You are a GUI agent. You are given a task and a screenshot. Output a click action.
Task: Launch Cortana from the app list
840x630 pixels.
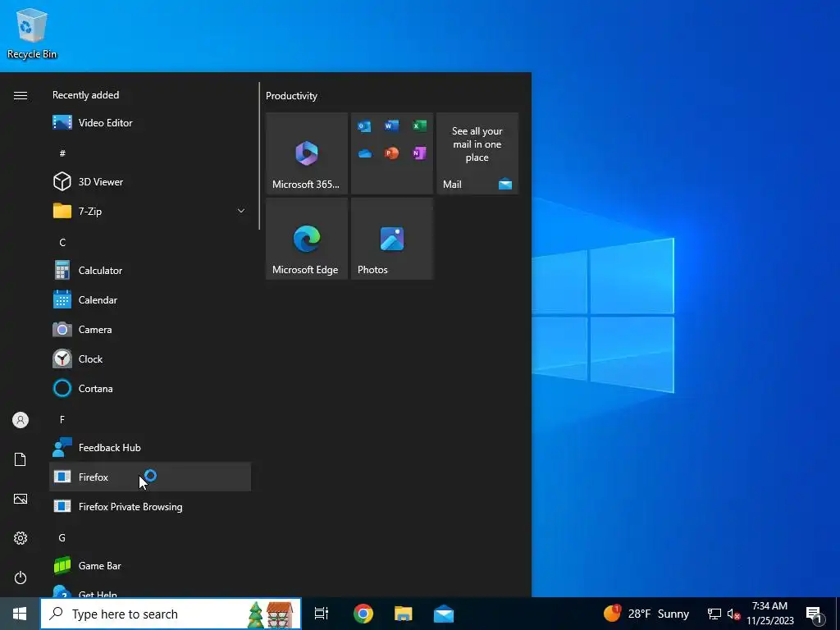point(150,388)
